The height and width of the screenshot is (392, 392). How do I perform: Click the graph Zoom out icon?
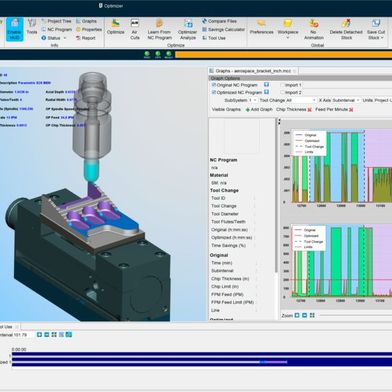pyautogui.click(x=304, y=315)
